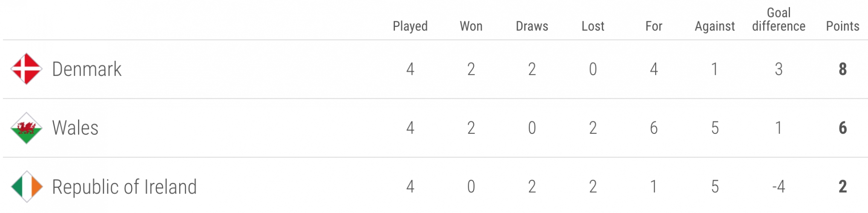Screen dimensions: 868x213
Task: Click Wales' points total of 6
Action: (x=843, y=128)
